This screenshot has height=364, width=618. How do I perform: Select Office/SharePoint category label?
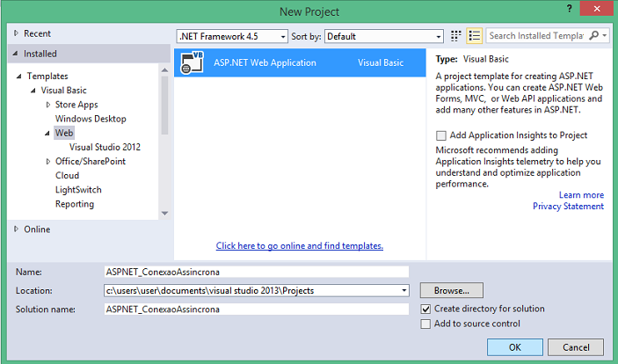[x=91, y=161]
